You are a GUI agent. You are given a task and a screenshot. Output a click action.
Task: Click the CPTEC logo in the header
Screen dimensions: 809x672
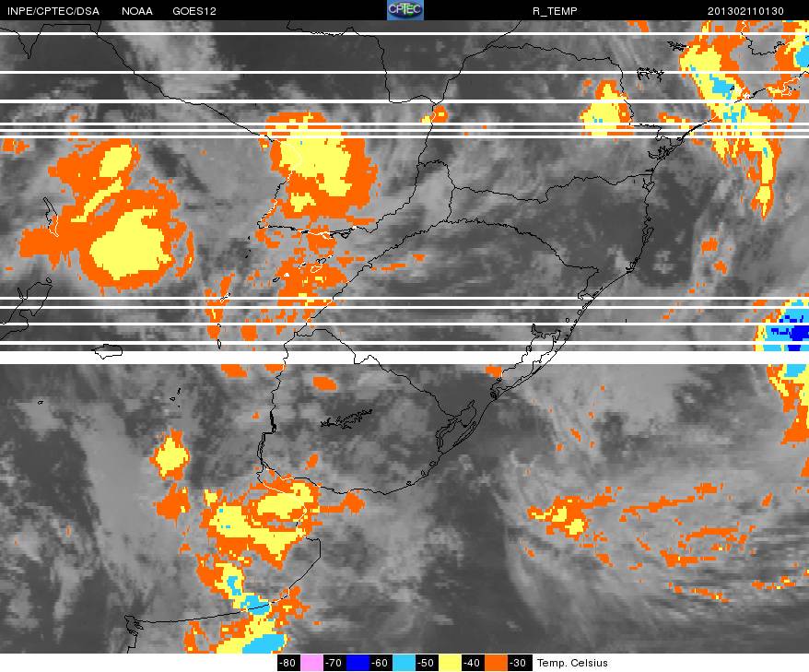click(x=405, y=10)
